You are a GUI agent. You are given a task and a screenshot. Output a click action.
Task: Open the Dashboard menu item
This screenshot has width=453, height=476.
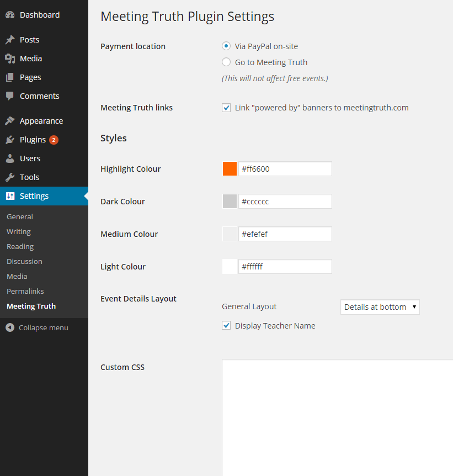[44, 15]
